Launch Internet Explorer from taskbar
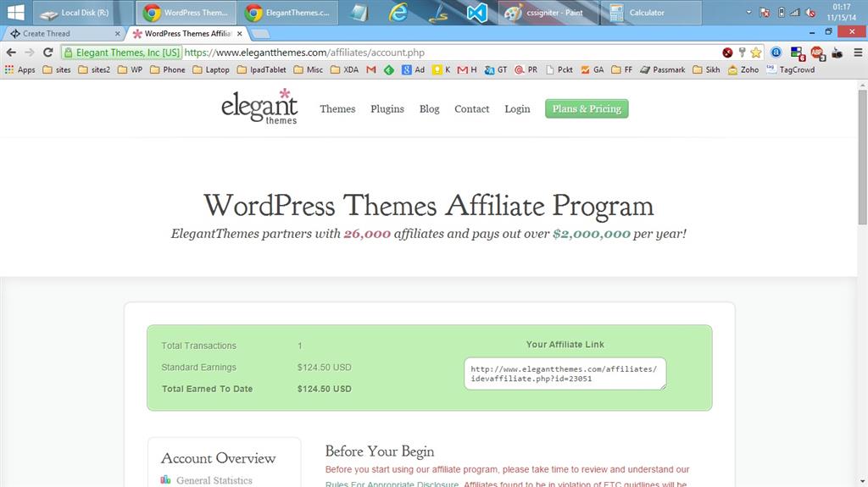This screenshot has width=868, height=487. [x=398, y=12]
